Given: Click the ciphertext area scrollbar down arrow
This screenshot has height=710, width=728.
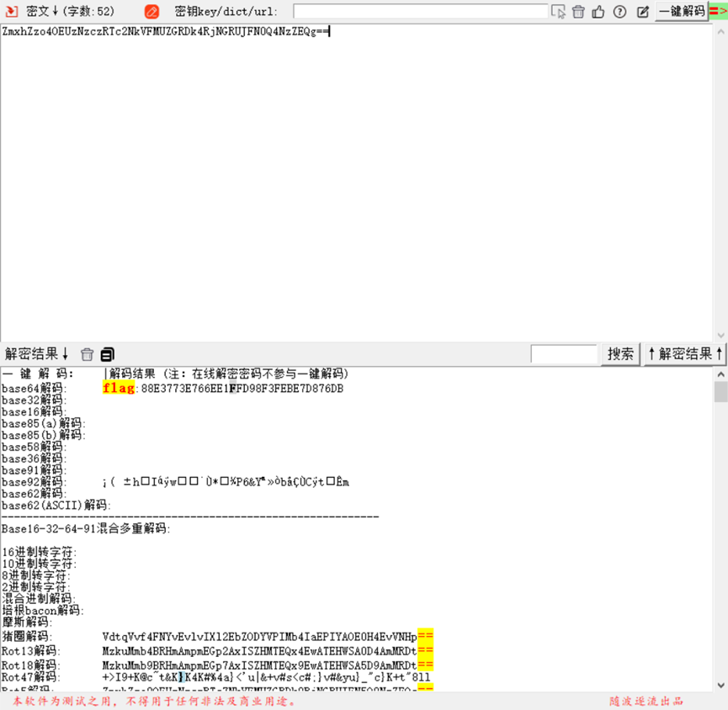Looking at the screenshot, I should [720, 335].
